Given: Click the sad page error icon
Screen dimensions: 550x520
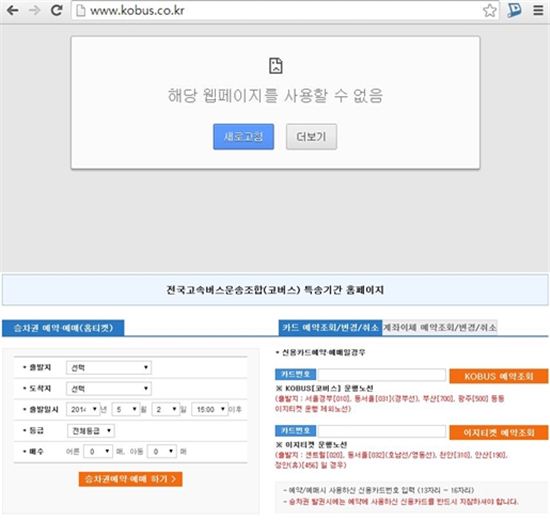Looking at the screenshot, I should [x=276, y=66].
